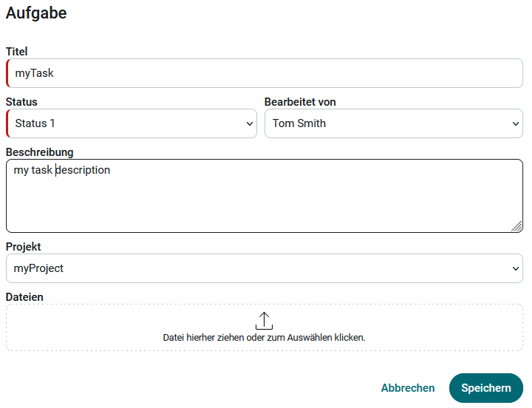The width and height of the screenshot is (532, 408).
Task: Click the chevron arrow of Projekt dropdown
Action: (516, 268)
